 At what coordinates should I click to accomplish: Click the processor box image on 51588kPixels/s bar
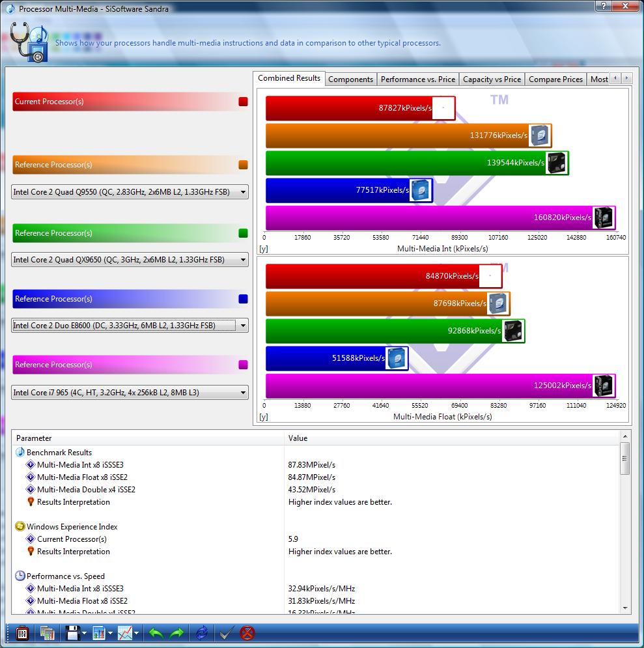[397, 358]
